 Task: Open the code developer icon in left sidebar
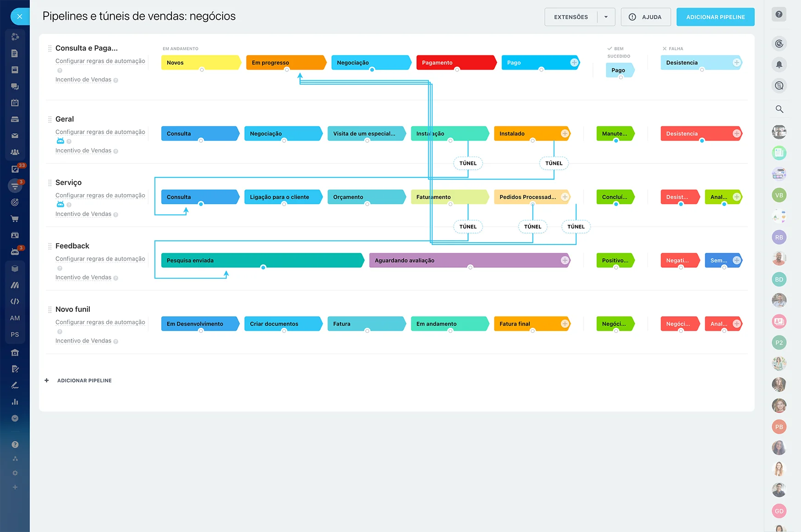(15, 301)
